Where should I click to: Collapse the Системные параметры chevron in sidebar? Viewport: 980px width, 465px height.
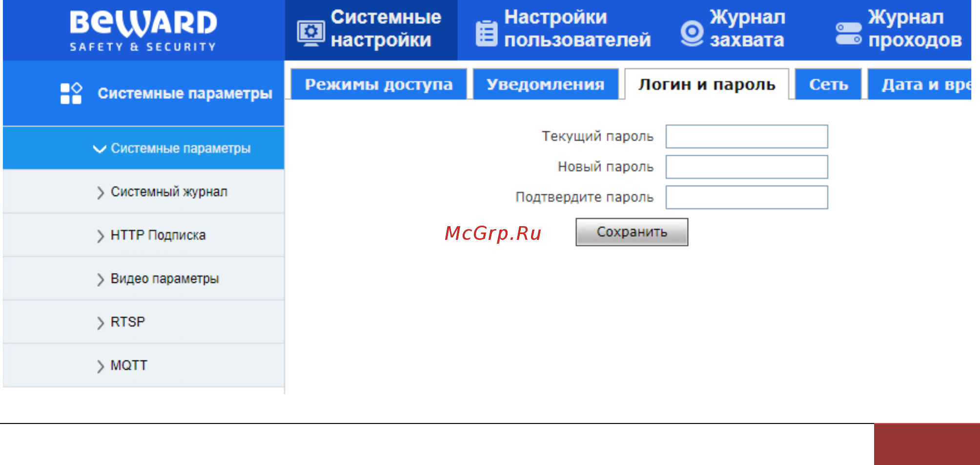tap(100, 148)
